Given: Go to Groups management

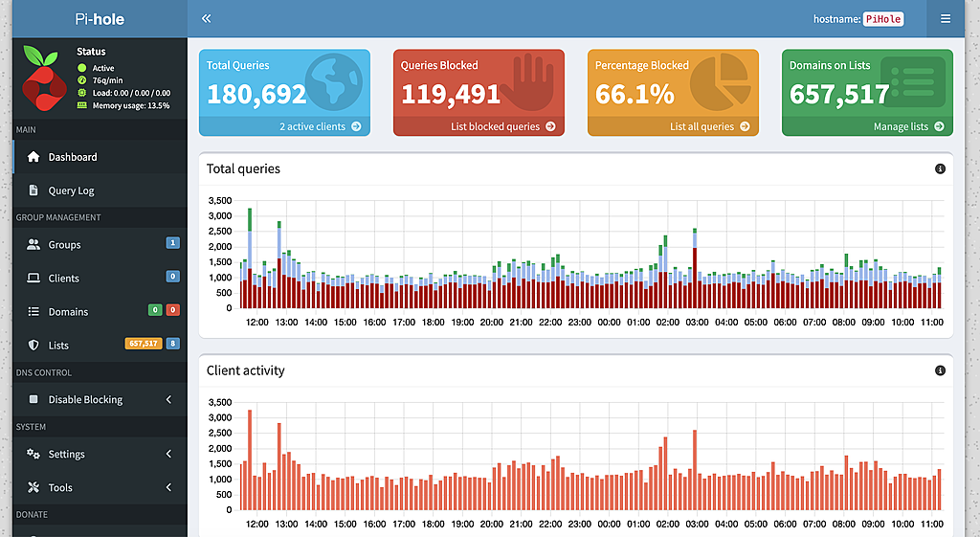Looking at the screenshot, I should tap(100, 244).
